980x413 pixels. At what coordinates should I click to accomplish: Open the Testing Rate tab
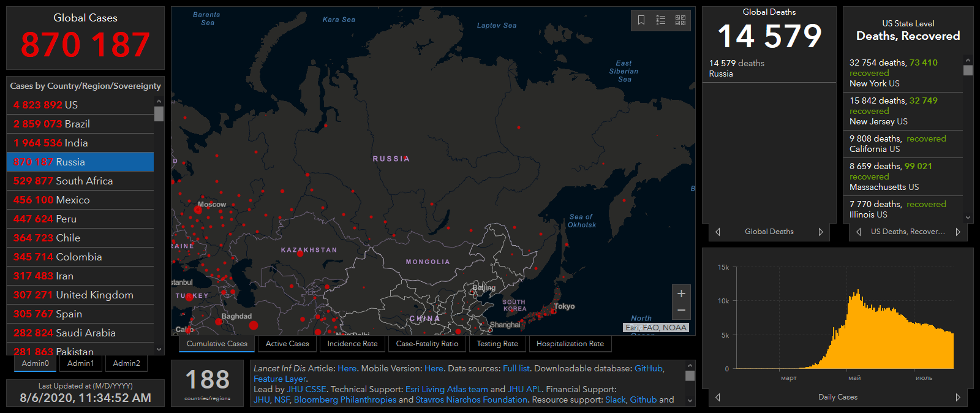tap(497, 344)
